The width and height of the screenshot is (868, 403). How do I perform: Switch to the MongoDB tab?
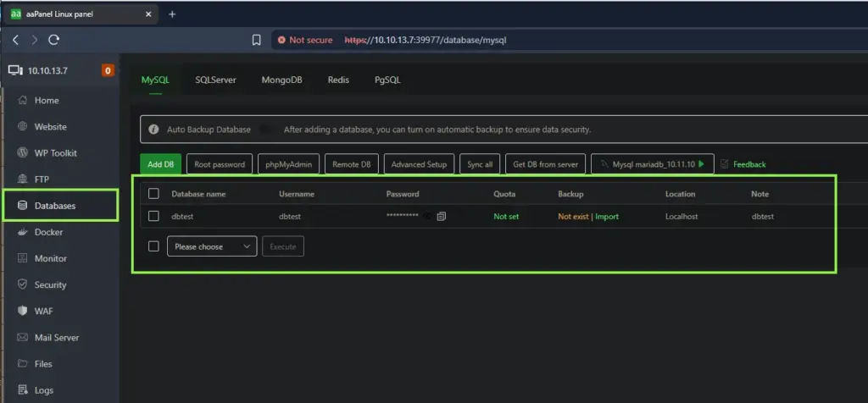(281, 80)
